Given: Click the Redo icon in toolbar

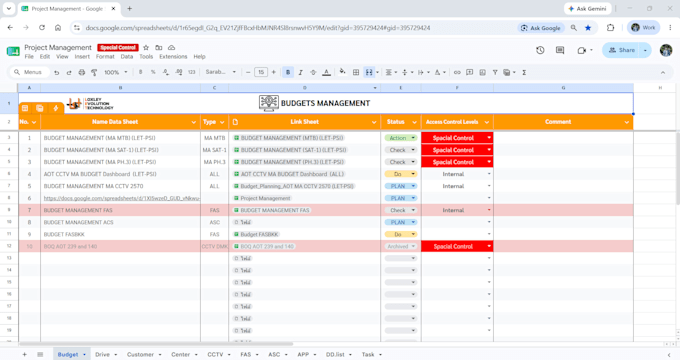Looking at the screenshot, I should pyautogui.click(x=69, y=72).
